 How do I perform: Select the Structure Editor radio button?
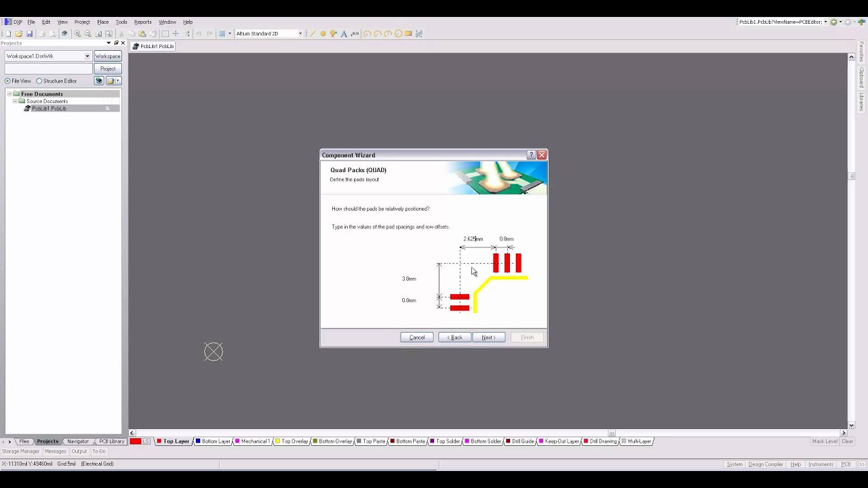tap(39, 81)
